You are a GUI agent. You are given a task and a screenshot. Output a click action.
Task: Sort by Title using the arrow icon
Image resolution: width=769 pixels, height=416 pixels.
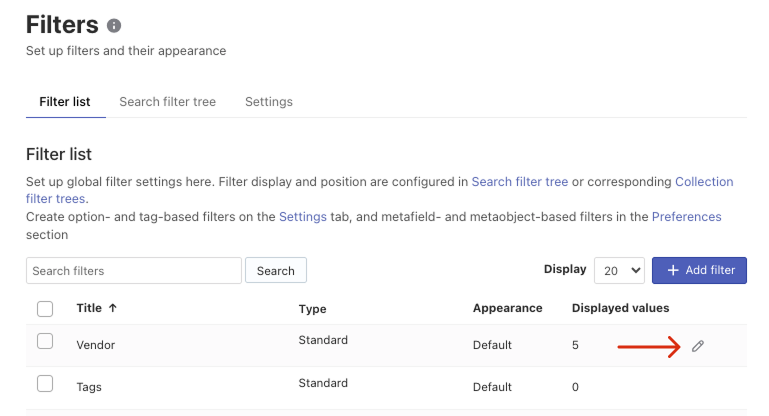point(113,308)
